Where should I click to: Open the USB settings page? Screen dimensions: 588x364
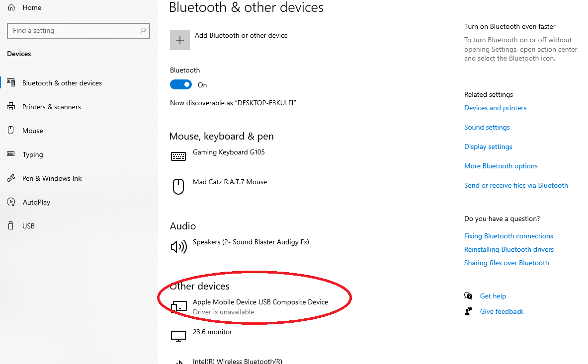tap(28, 226)
